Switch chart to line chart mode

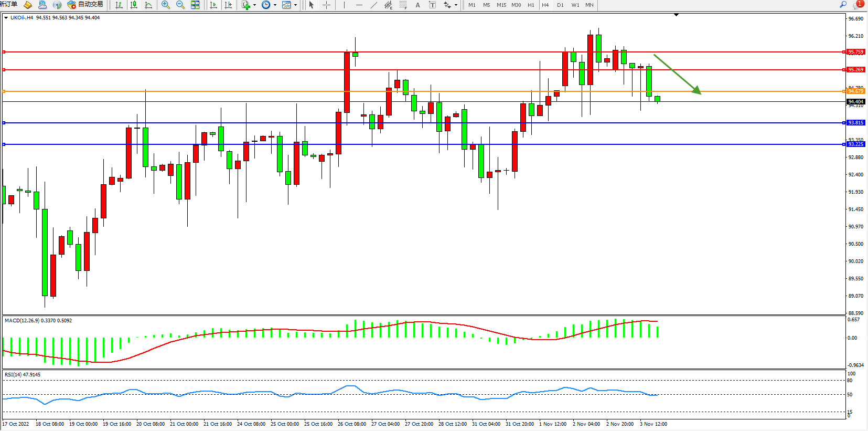click(148, 5)
